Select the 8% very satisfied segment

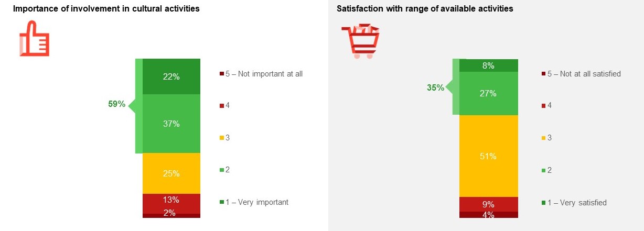[489, 65]
